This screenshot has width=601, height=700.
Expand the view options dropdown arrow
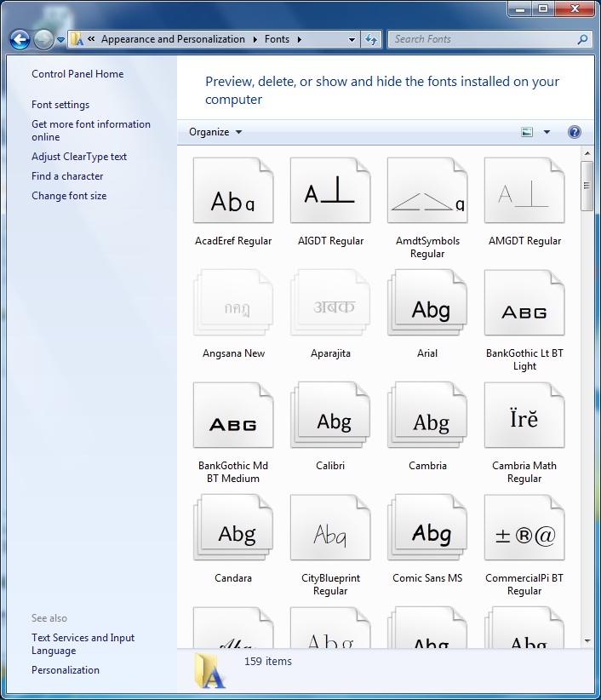[547, 132]
